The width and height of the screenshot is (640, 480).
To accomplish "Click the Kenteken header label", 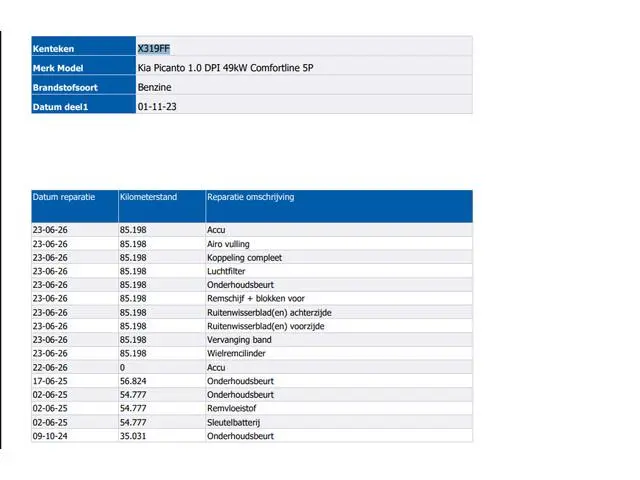I will click(x=53, y=49).
